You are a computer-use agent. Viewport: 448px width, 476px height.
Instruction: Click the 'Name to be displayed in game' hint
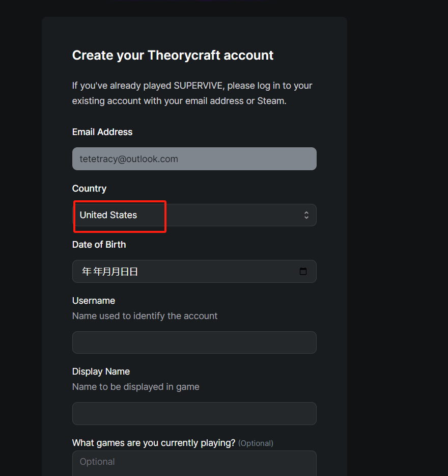[135, 387]
